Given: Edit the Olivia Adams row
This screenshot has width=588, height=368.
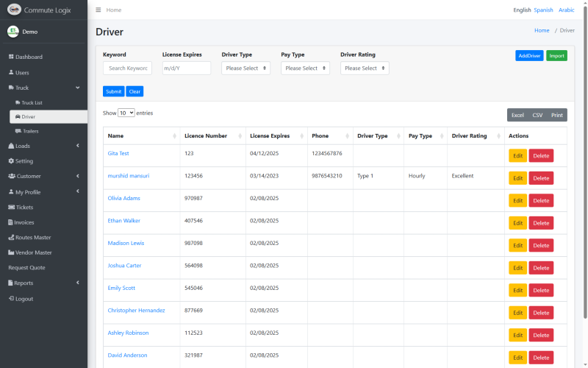Looking at the screenshot, I should coord(518,200).
